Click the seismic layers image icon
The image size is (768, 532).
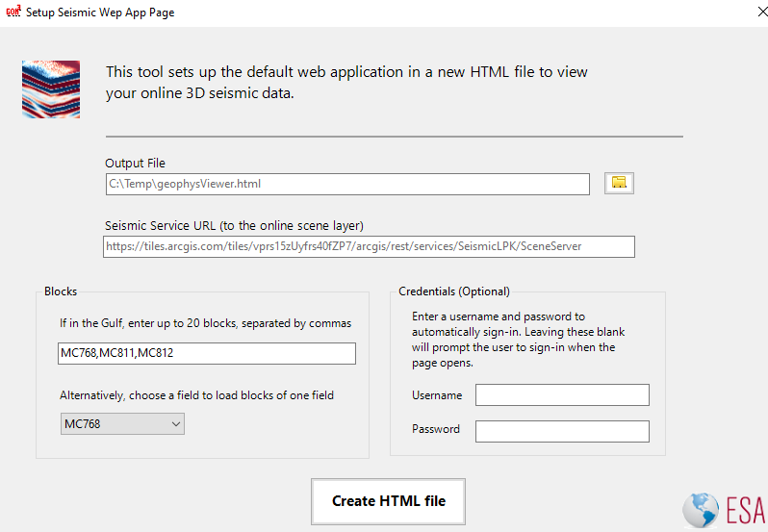click(50, 89)
